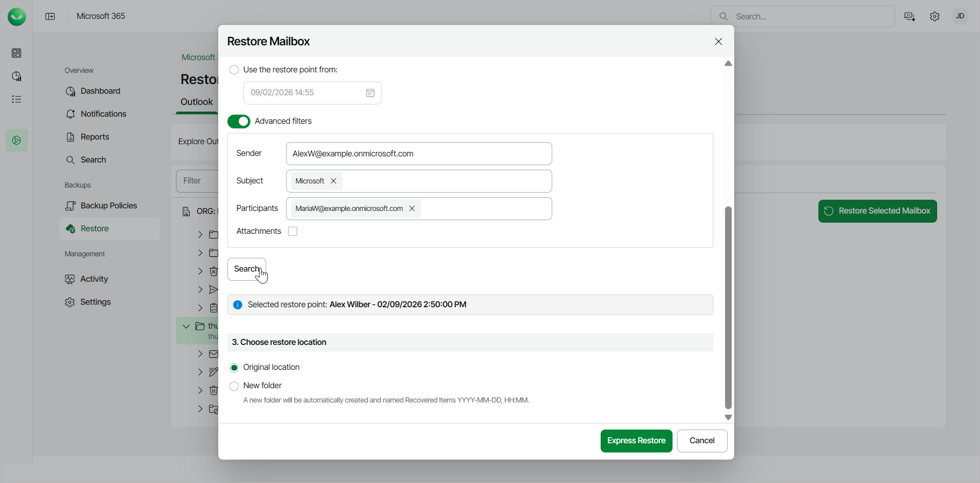Check the Attachments checkbox

pos(293,231)
